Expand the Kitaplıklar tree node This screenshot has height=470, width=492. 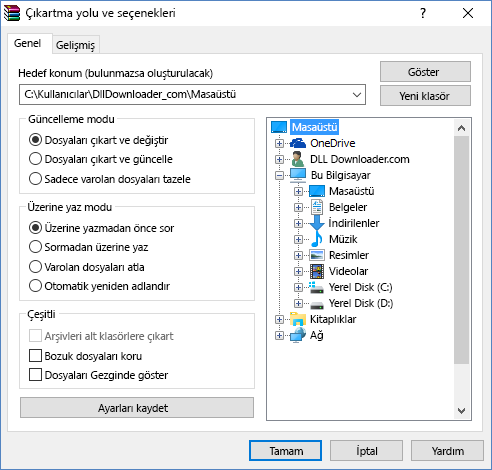pos(279,319)
